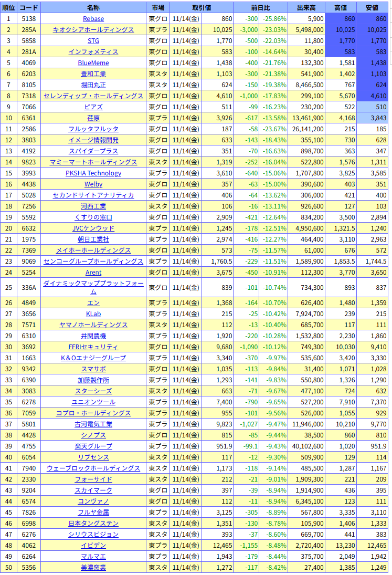Open the Rebase stock link
Screen dimensions: 392x575
93,19
